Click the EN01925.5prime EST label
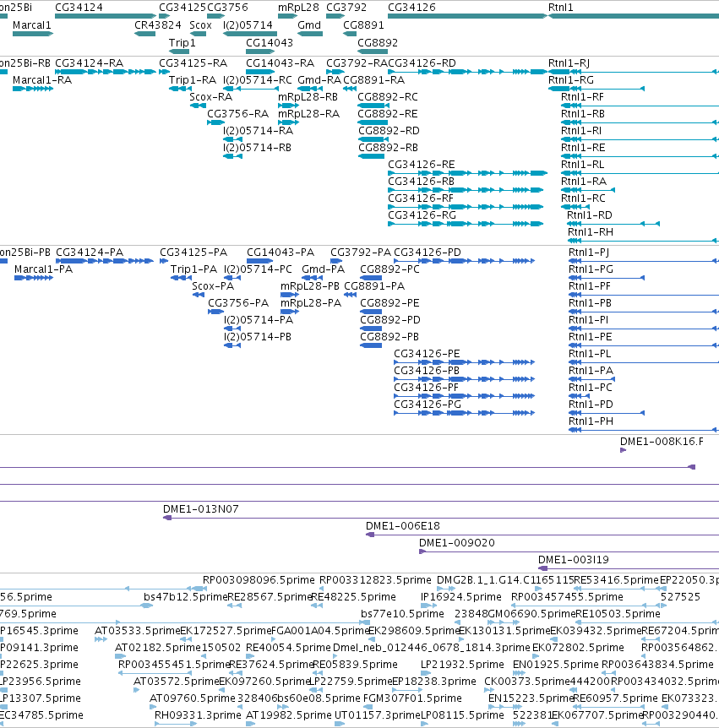The image size is (719, 728). point(555,665)
